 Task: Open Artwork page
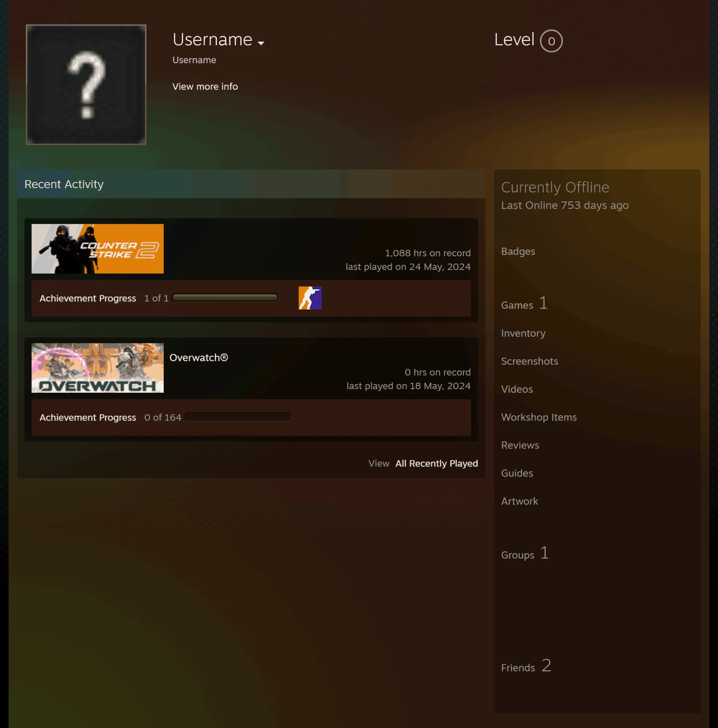click(519, 501)
